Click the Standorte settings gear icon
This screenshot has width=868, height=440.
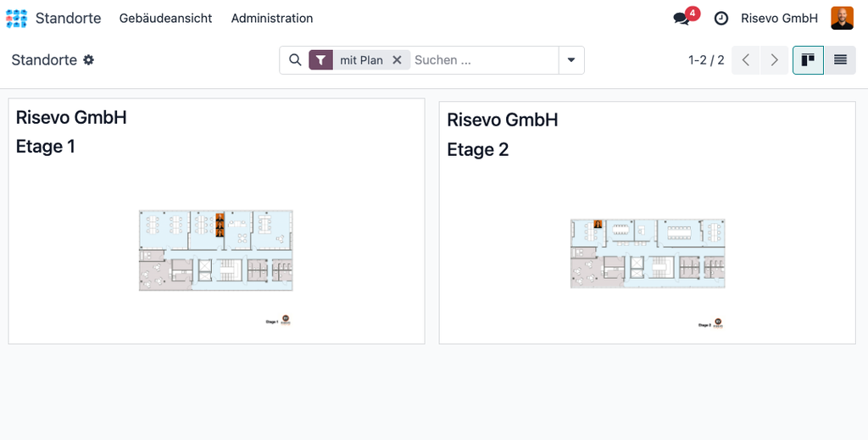click(x=88, y=60)
